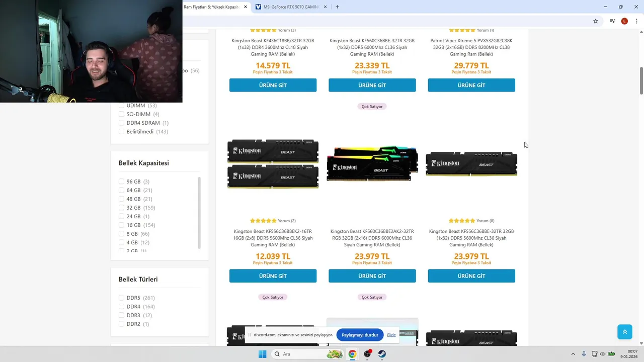
Task: Open Chrome three-dot menu
Action: [636, 21]
